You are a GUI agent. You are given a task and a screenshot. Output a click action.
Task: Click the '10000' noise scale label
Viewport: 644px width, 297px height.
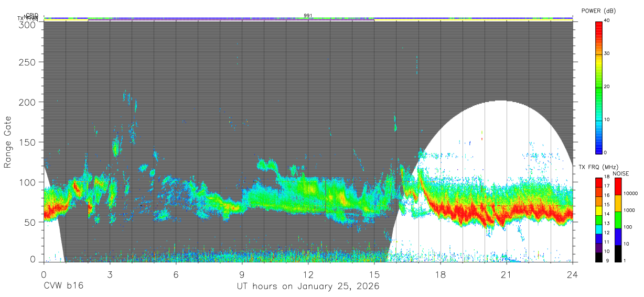pos(631,194)
